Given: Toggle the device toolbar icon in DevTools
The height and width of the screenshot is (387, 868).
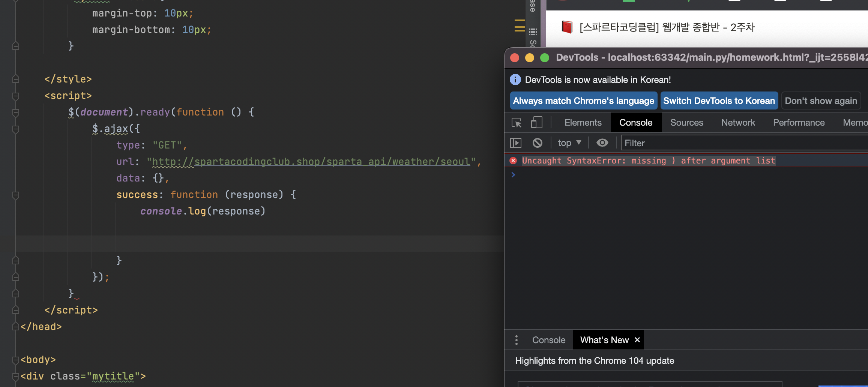Looking at the screenshot, I should coord(537,123).
